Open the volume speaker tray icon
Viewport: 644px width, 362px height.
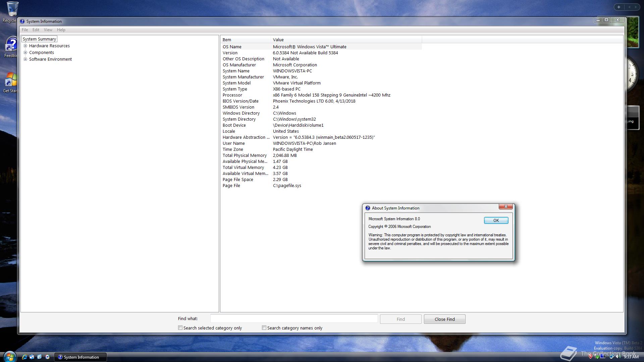pyautogui.click(x=618, y=356)
